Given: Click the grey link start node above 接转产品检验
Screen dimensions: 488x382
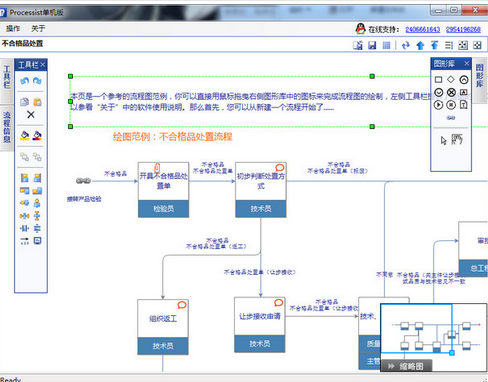Looking at the screenshot, I should coord(83,181).
